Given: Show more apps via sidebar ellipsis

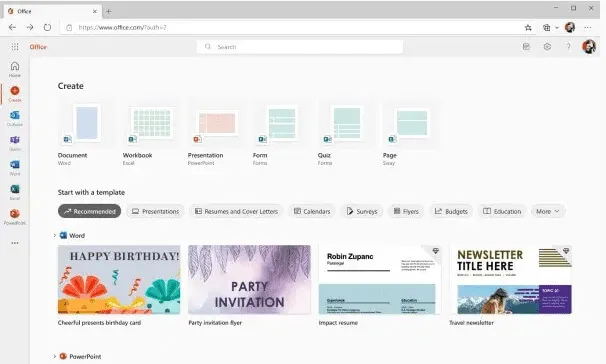Looking at the screenshot, I should (x=15, y=243).
